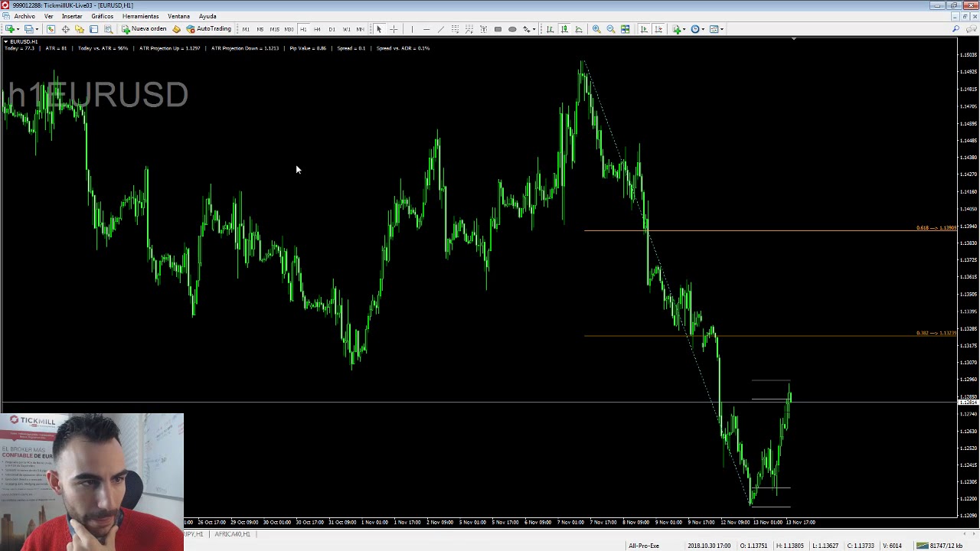980x551 pixels.
Task: Click the Nueva orden button
Action: coord(144,29)
